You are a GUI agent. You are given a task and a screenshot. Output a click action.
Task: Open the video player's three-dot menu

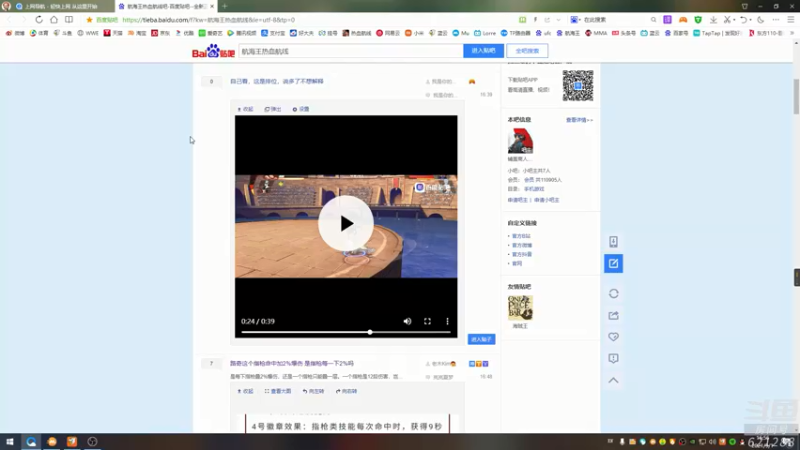pyautogui.click(x=447, y=321)
